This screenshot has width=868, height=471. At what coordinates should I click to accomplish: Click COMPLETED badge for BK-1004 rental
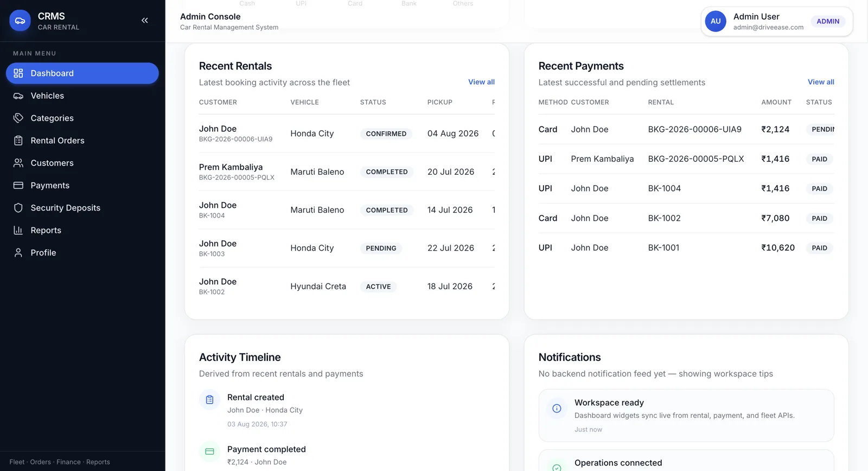[x=387, y=210]
